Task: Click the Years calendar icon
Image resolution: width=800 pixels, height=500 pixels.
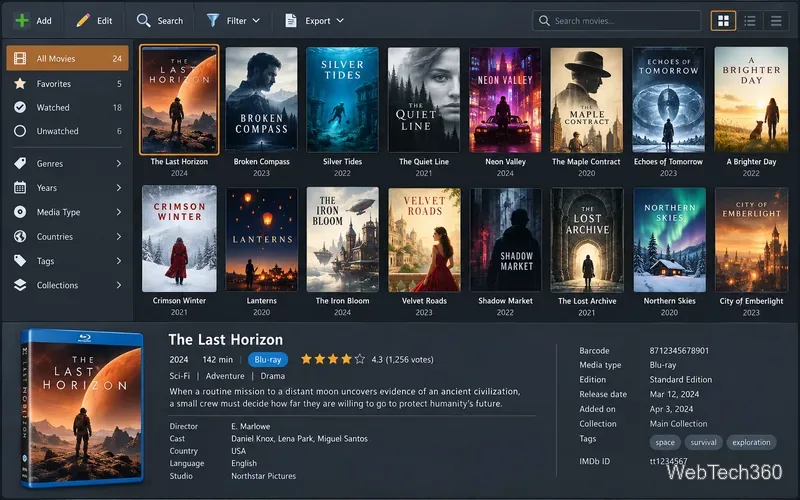Action: click(x=20, y=188)
